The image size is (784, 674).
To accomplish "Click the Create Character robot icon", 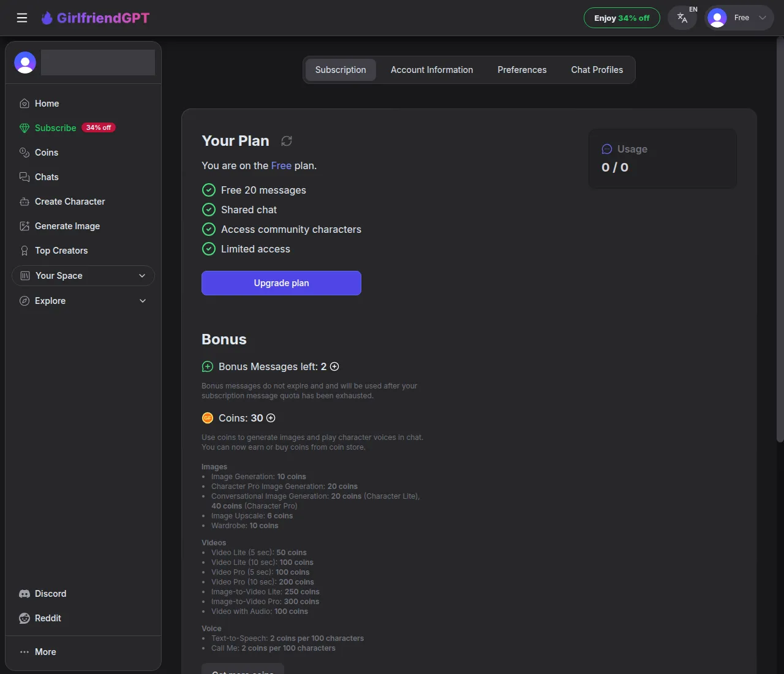I will [24, 202].
